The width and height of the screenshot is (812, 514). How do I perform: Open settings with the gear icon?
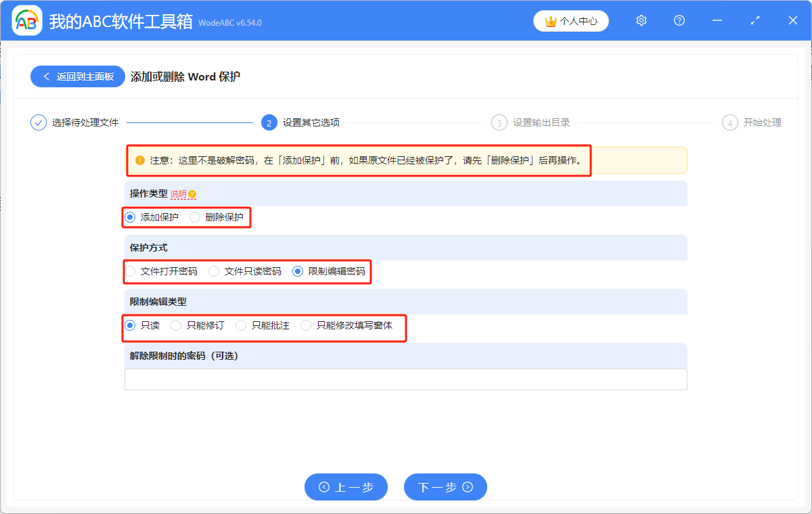coord(641,20)
